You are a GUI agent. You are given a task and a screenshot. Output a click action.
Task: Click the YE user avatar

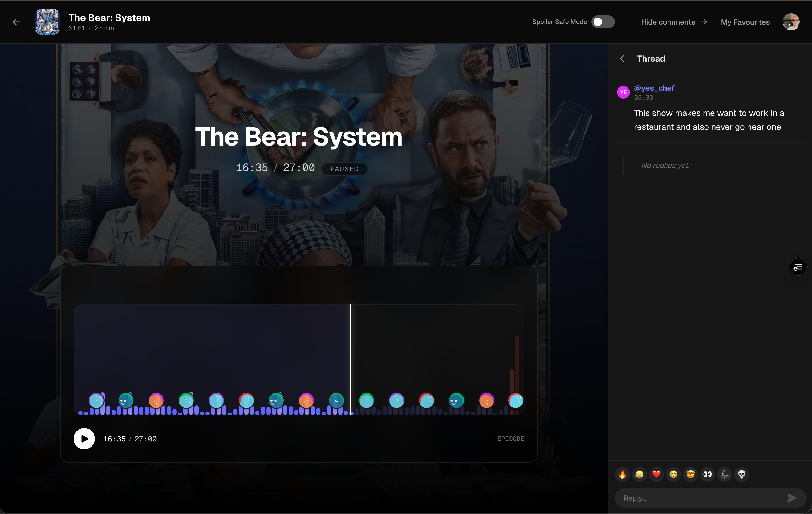[623, 92]
